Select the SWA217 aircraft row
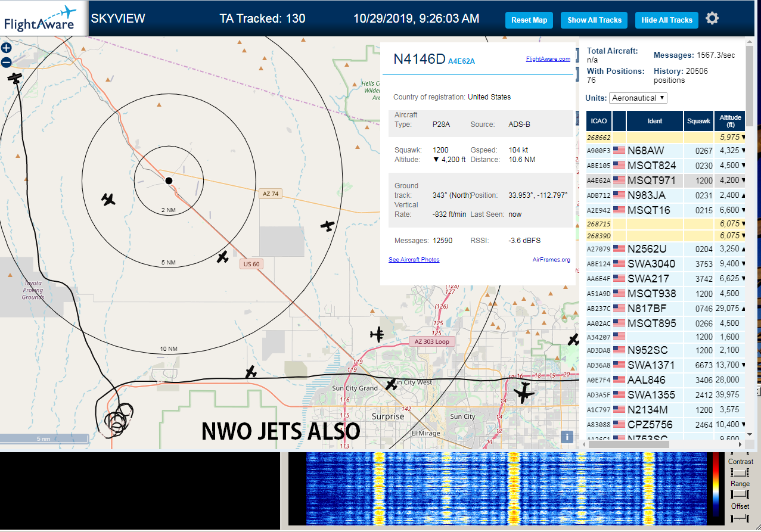This screenshot has width=761, height=532. pyautogui.click(x=666, y=279)
